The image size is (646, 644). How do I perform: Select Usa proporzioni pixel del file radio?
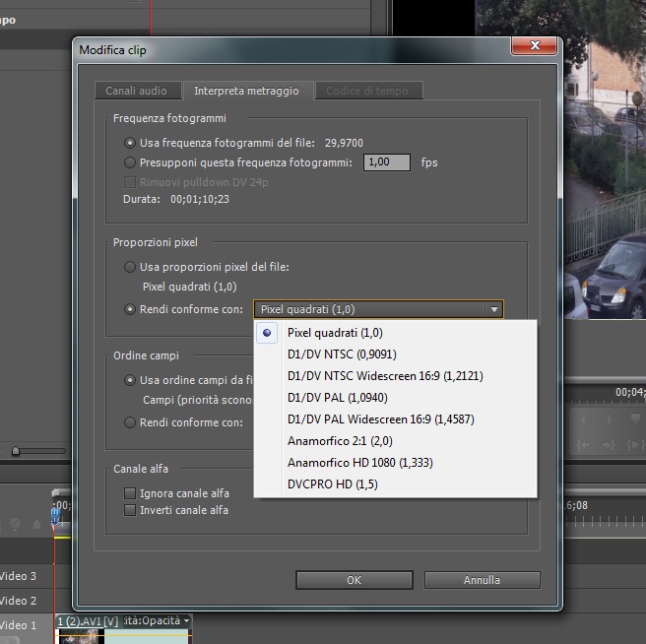tap(130, 267)
